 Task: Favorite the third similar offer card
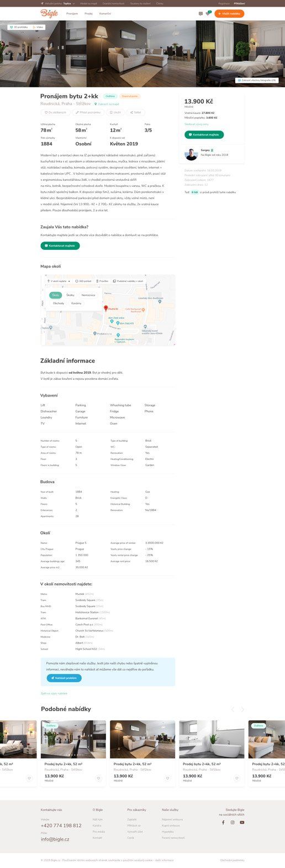point(167,778)
